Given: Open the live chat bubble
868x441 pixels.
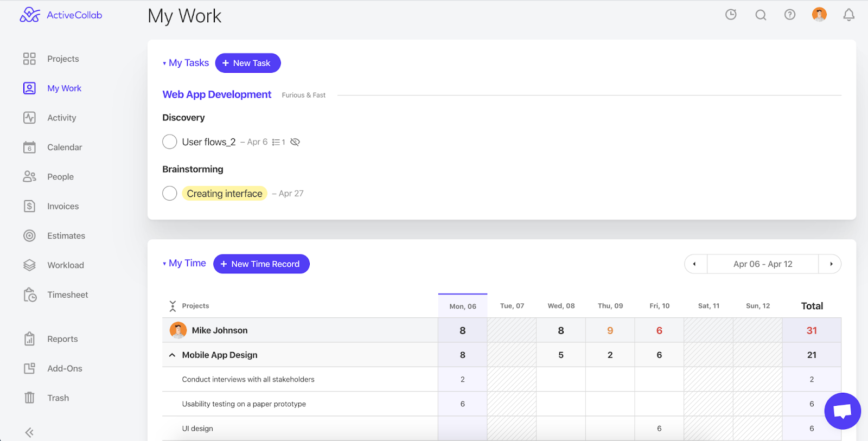Looking at the screenshot, I should (x=842, y=411).
